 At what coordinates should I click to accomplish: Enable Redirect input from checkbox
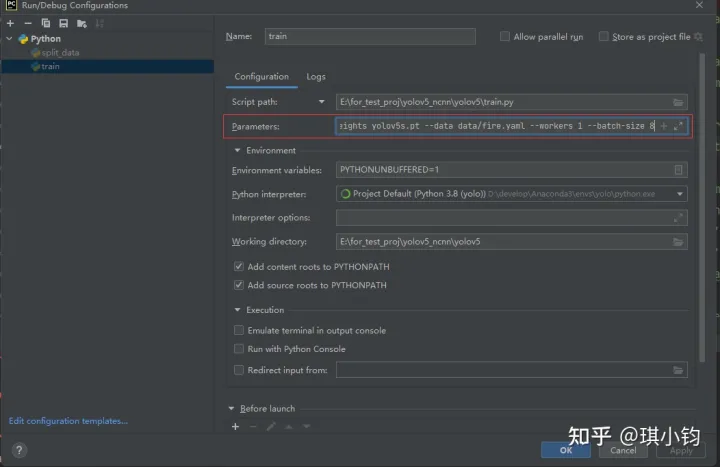click(239, 370)
